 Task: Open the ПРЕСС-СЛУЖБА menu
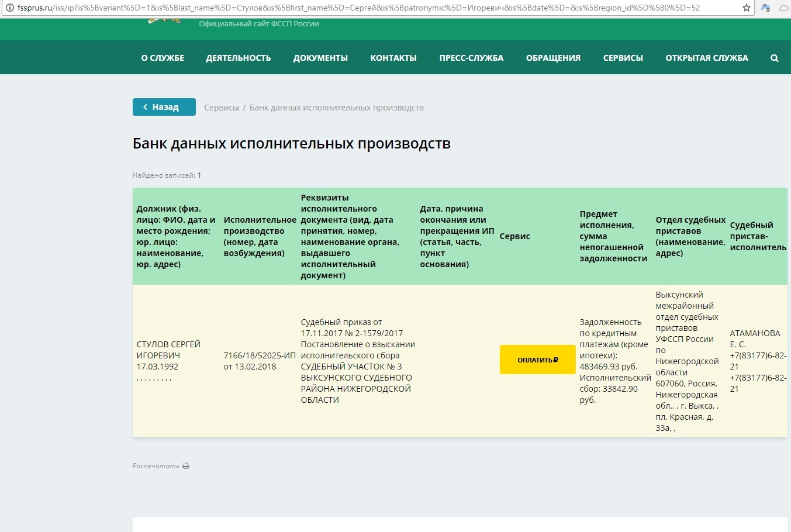point(471,58)
